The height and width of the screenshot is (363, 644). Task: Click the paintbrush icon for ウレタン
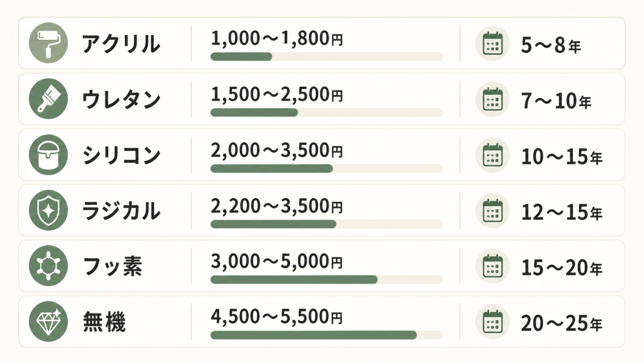[48, 99]
